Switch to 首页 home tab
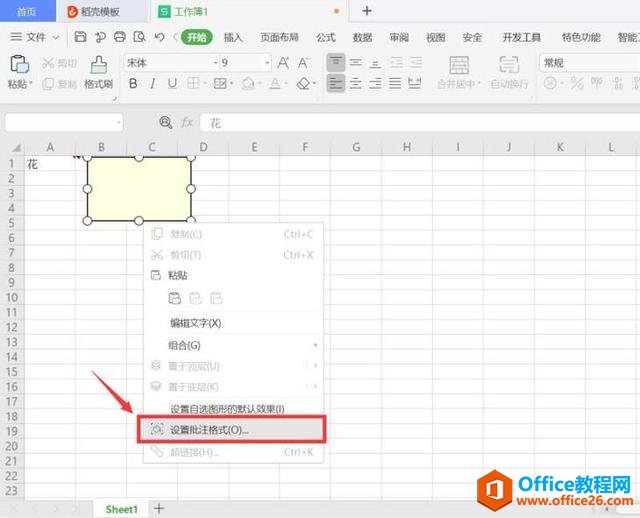 click(x=27, y=11)
